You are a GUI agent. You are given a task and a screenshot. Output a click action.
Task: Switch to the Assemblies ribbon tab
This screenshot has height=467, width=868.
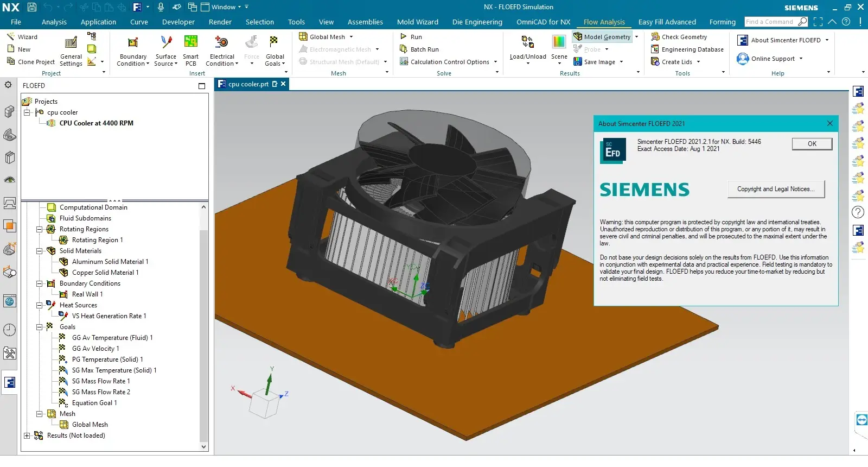coord(365,22)
